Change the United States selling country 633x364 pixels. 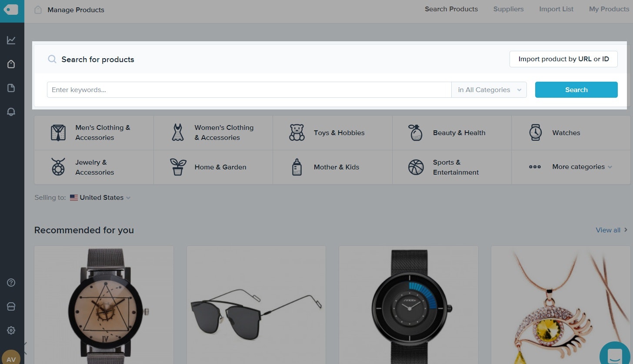point(101,198)
